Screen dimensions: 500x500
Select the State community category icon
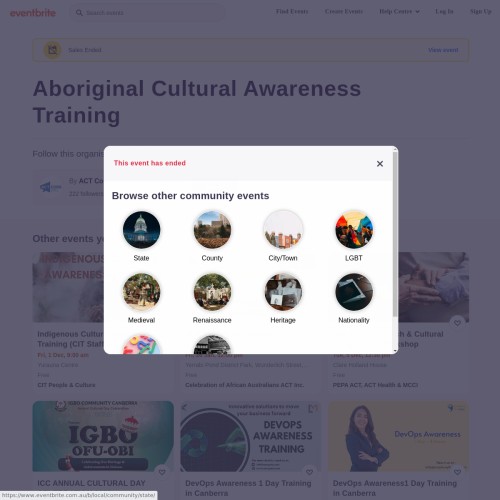coord(141,230)
